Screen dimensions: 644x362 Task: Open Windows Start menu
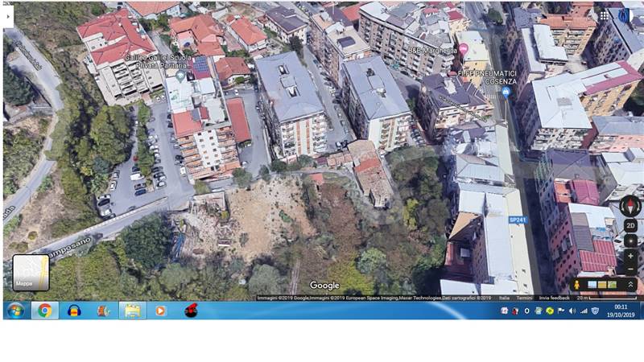[14, 311]
